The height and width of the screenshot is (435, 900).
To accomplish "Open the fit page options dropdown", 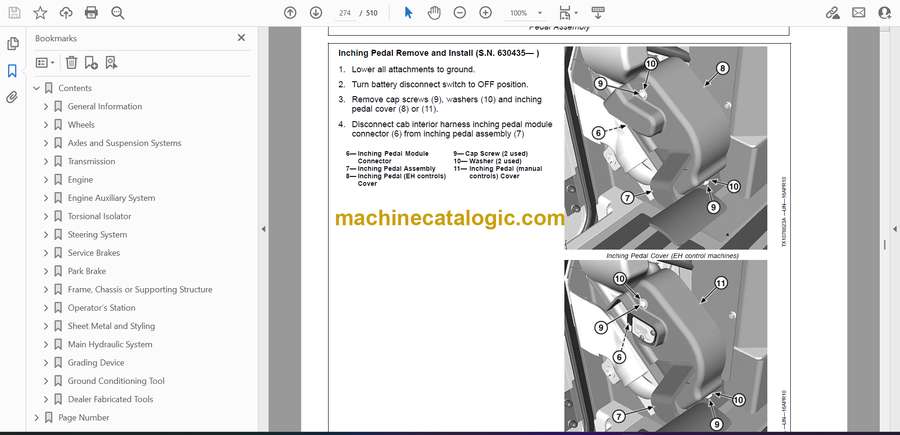I will click(x=568, y=13).
